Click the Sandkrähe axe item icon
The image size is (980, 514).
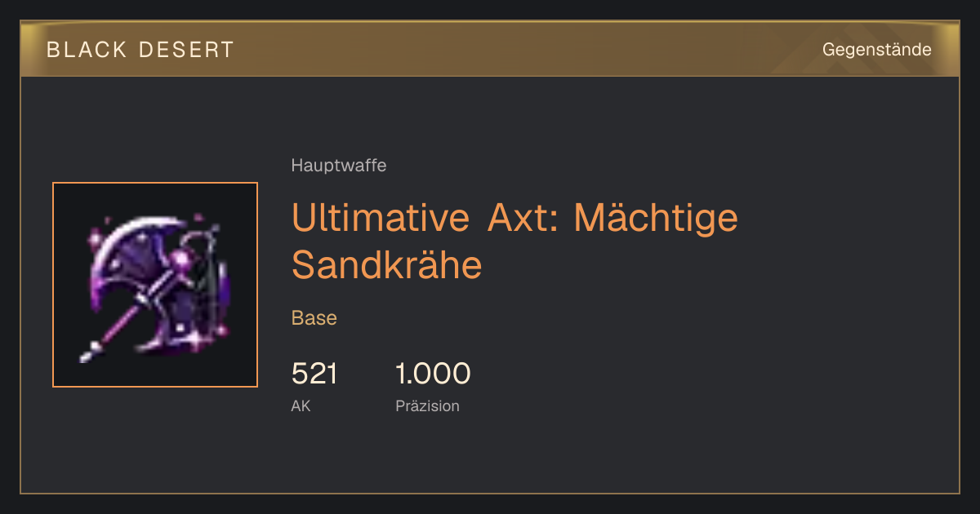[155, 284]
